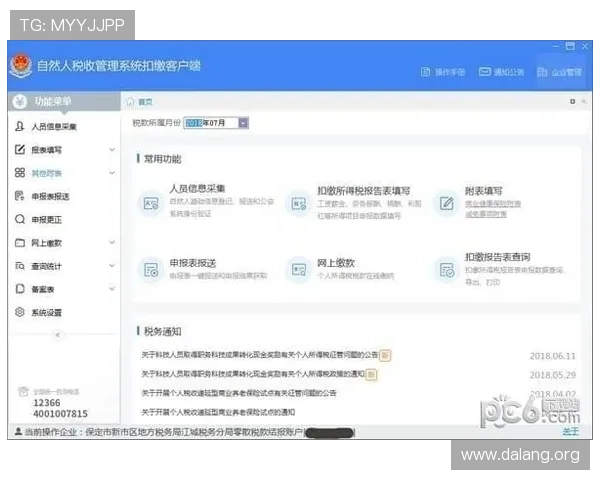Viewport: 600px width, 480px height.
Task: Click the user icon before 当前操作企业
Action: [x=18, y=431]
